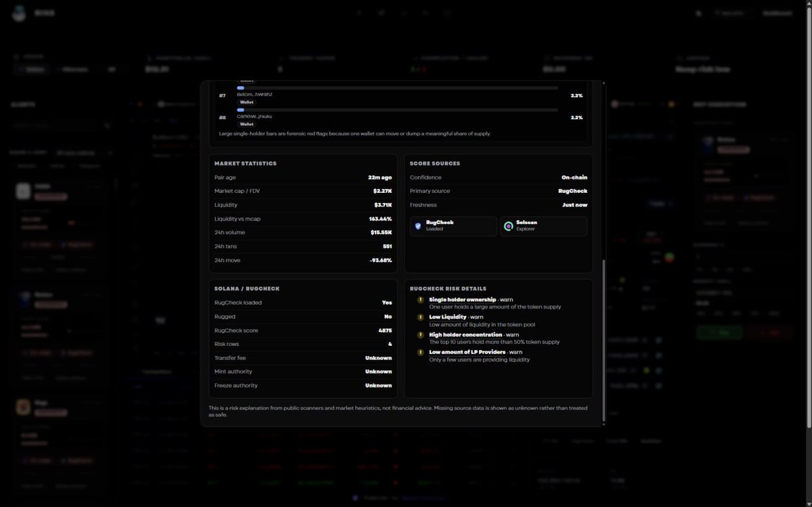Click the Single holder ownership risk title
Screen dimensions: 812x507
[462, 299]
